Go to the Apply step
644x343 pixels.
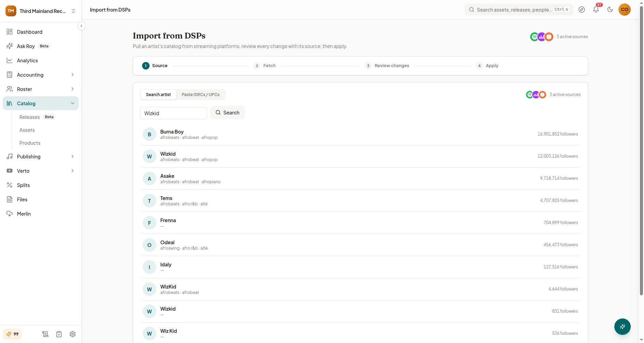pos(487,66)
